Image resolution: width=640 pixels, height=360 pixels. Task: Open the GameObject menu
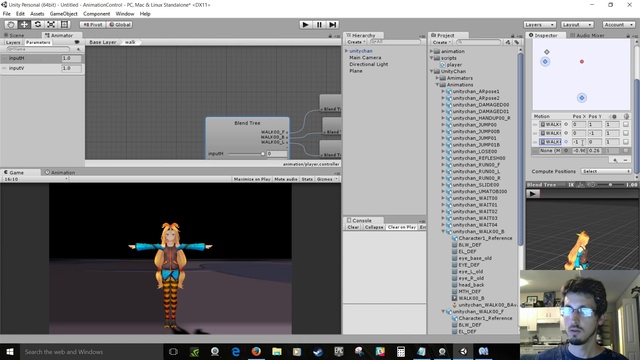coord(64,13)
